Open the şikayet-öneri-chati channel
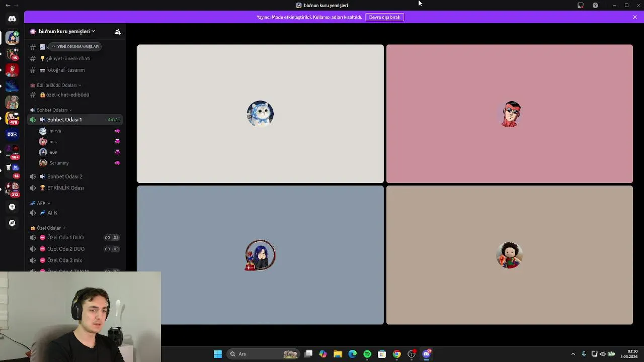Viewport: 644px width, 362px height. click(75, 58)
